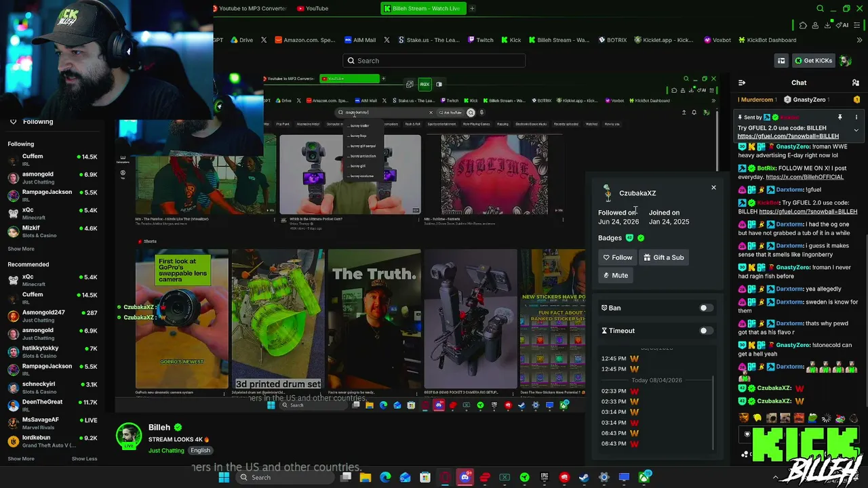
Task: Open the layout icon beside Get KICKs
Action: point(781,61)
